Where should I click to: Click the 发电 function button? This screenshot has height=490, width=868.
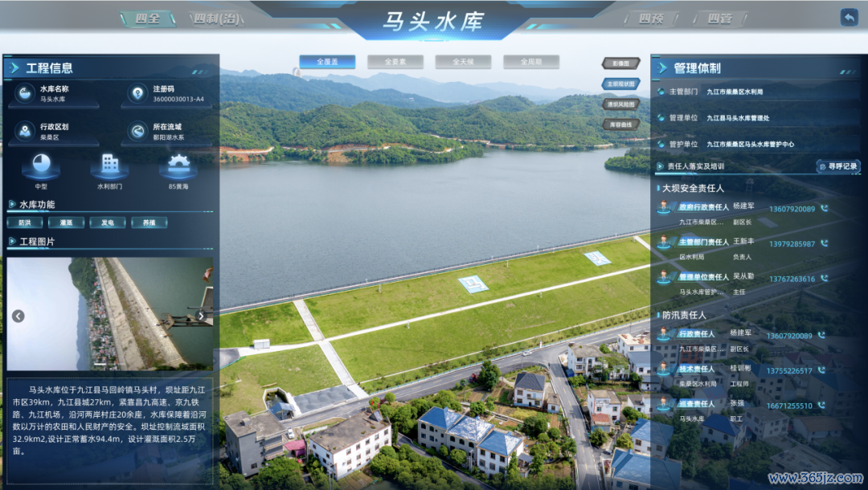(108, 223)
